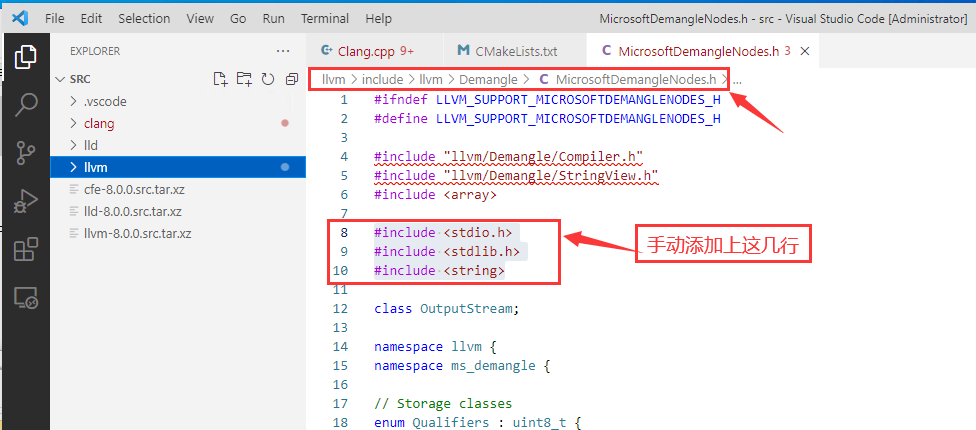Image resolution: width=976 pixels, height=430 pixels.
Task: Collapse the SRC root section
Action: (178, 80)
